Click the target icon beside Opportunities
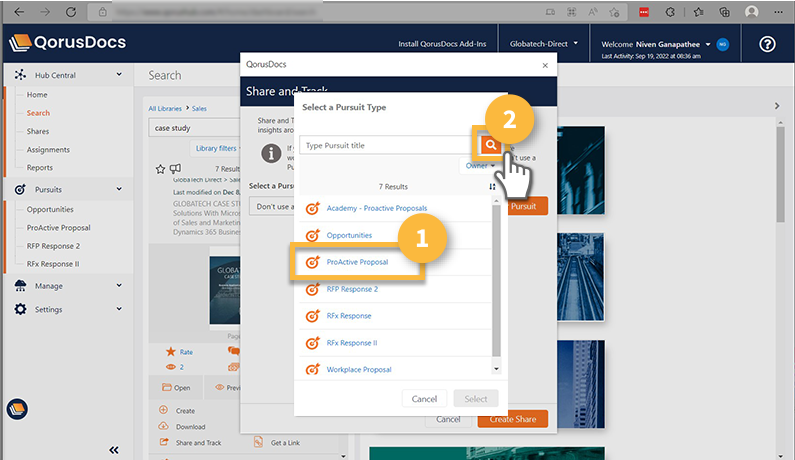 click(313, 235)
